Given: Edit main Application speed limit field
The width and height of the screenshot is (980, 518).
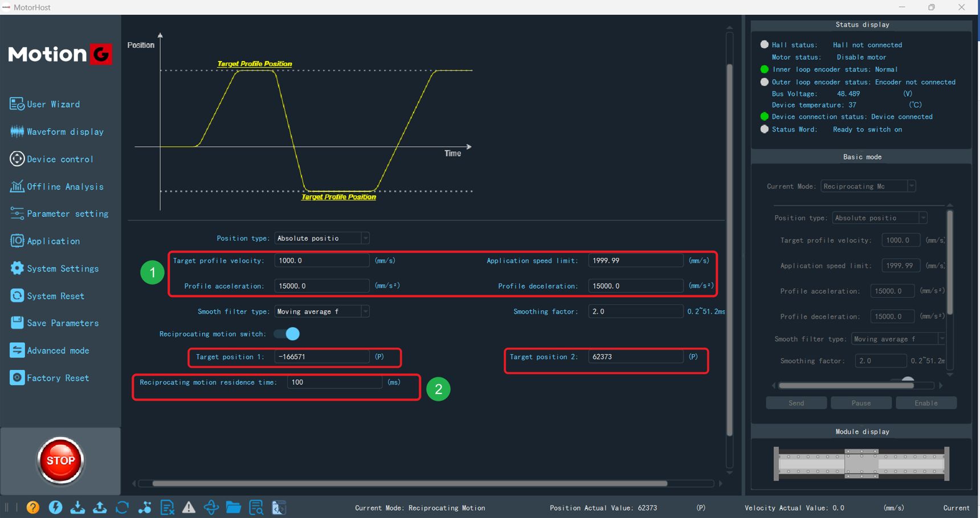Looking at the screenshot, I should [x=636, y=260].
